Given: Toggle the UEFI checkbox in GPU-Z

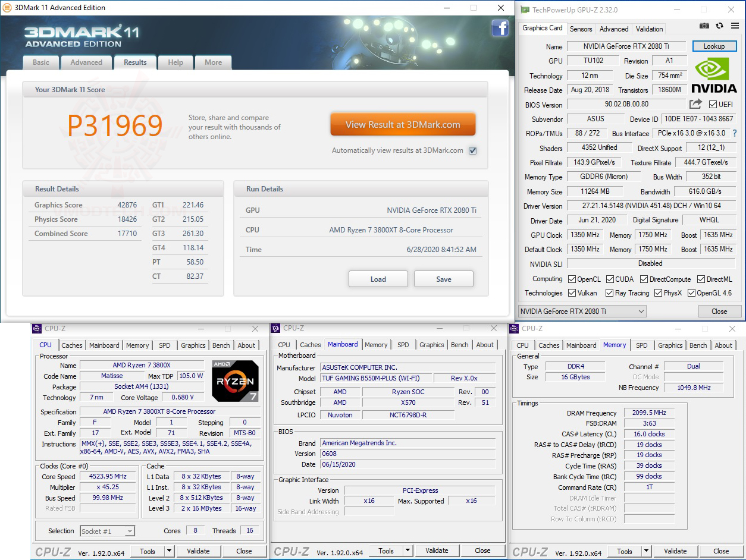Looking at the screenshot, I should [x=713, y=105].
